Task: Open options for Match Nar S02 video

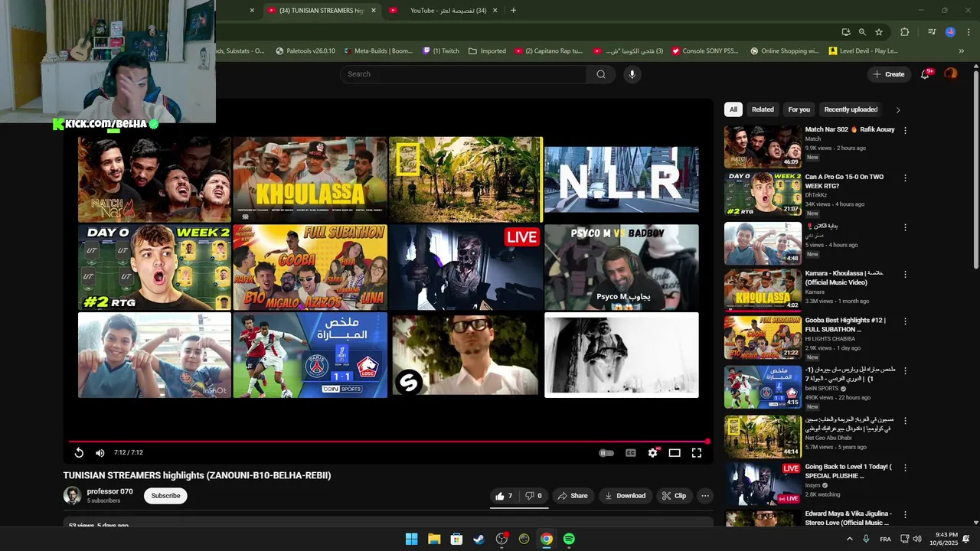Action: [905, 131]
